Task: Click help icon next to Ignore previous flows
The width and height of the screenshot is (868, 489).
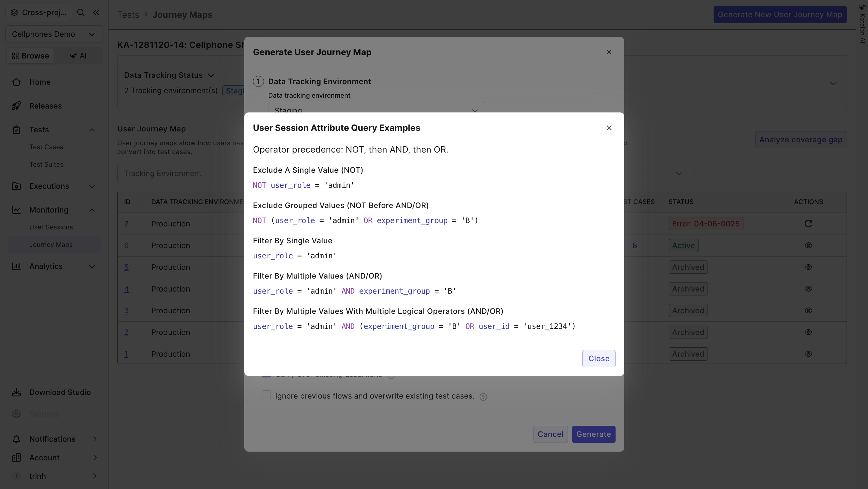Action: pos(483,397)
